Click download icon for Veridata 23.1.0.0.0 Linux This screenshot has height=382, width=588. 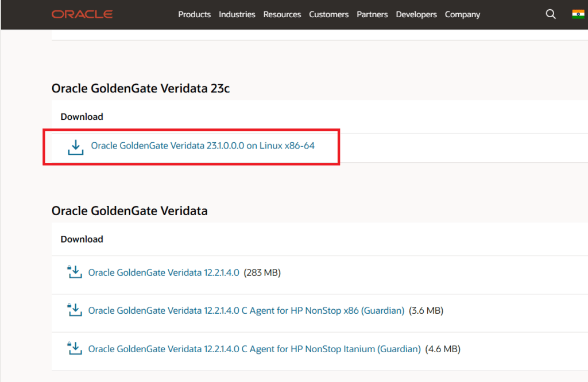(75, 147)
